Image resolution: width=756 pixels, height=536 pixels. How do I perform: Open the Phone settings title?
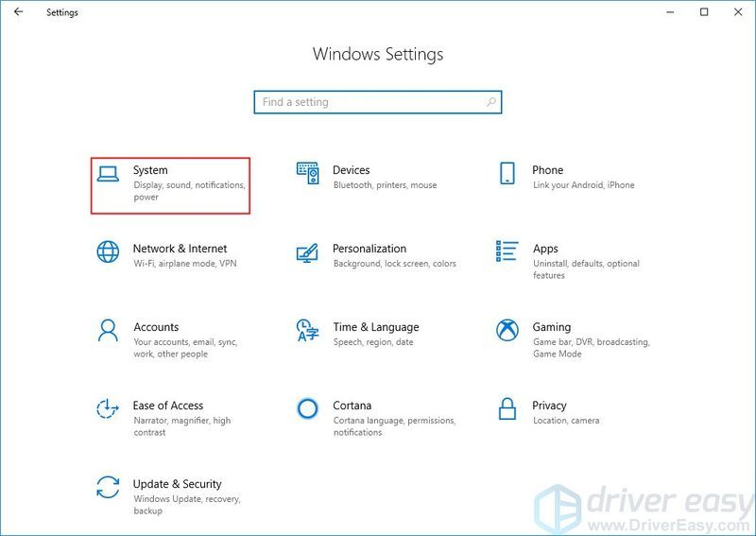tap(548, 170)
